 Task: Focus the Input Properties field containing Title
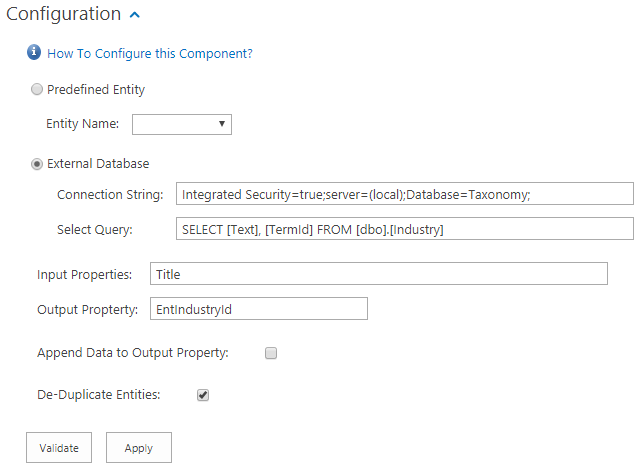click(x=378, y=274)
